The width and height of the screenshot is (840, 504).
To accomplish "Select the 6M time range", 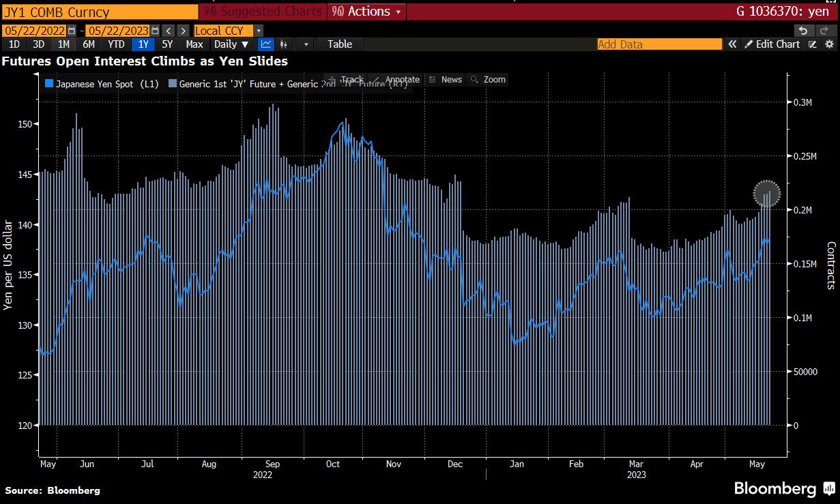I will click(x=89, y=44).
